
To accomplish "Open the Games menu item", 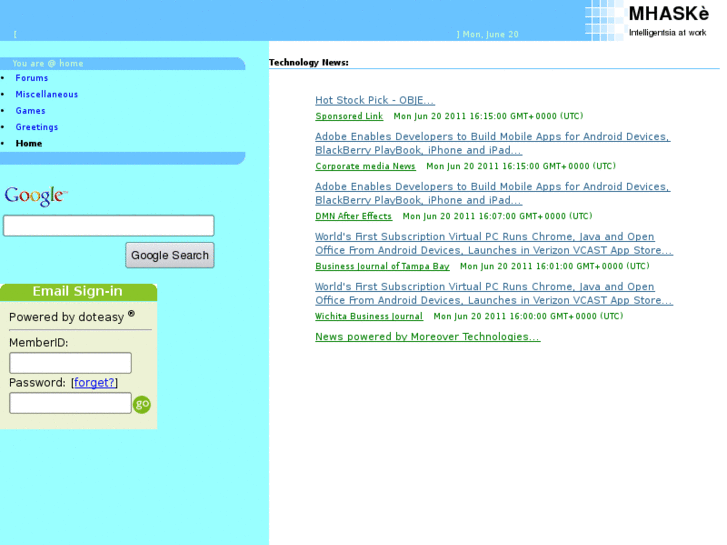I will point(30,111).
